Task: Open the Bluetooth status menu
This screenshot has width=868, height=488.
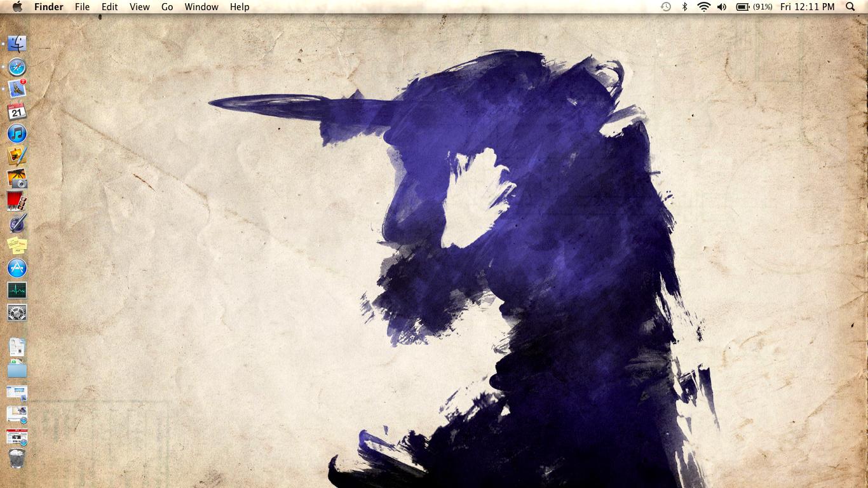Action: point(684,7)
